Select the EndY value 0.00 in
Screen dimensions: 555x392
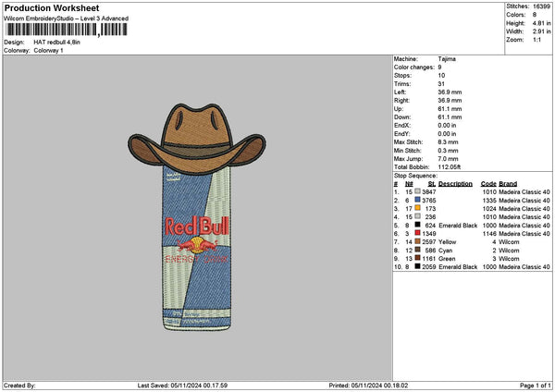pyautogui.click(x=447, y=134)
